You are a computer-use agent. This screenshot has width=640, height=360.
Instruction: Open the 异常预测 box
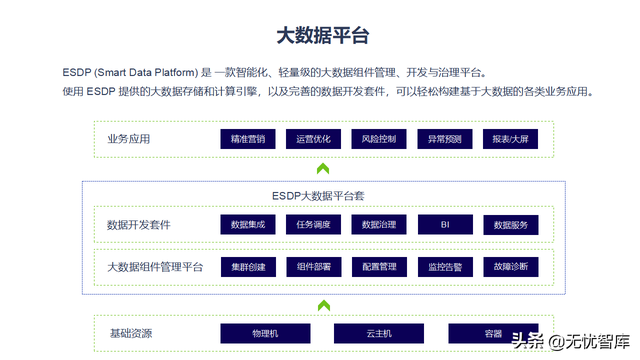click(445, 139)
